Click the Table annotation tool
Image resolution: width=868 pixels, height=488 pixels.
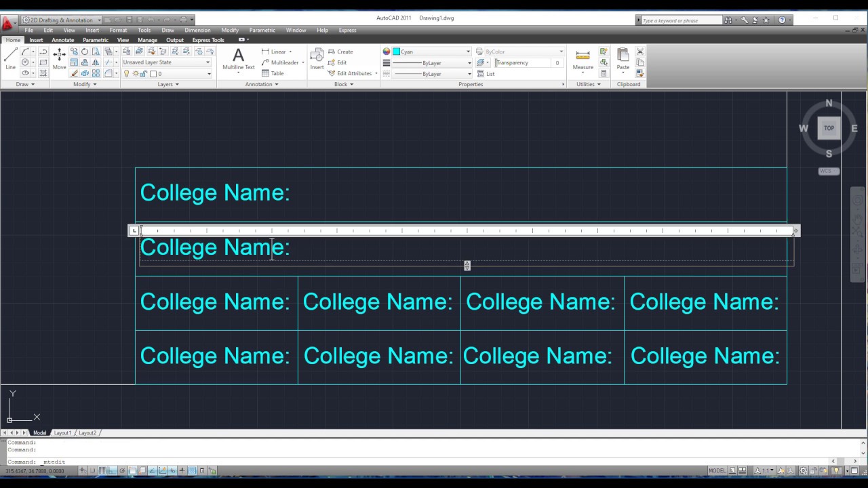[273, 73]
